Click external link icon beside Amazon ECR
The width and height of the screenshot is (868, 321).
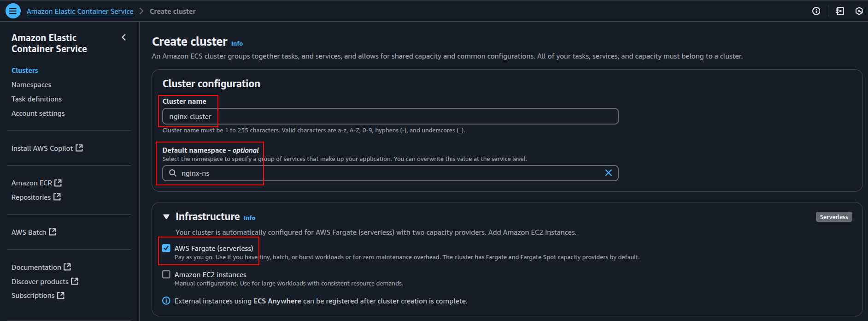click(x=58, y=183)
